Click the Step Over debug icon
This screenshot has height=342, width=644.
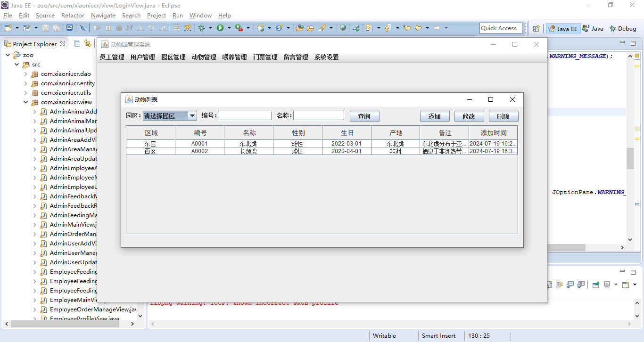click(x=151, y=28)
